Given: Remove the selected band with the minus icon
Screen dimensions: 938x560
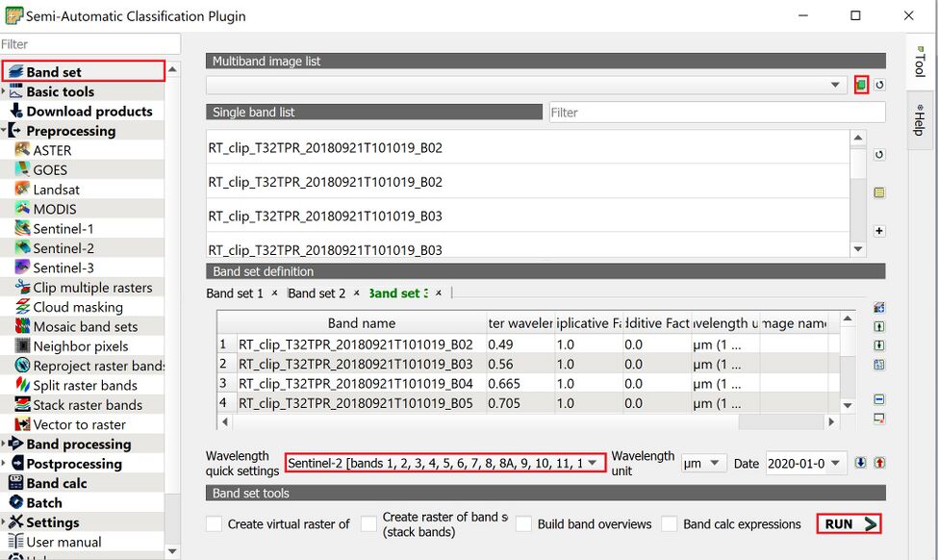Looking at the screenshot, I should coord(878,398).
